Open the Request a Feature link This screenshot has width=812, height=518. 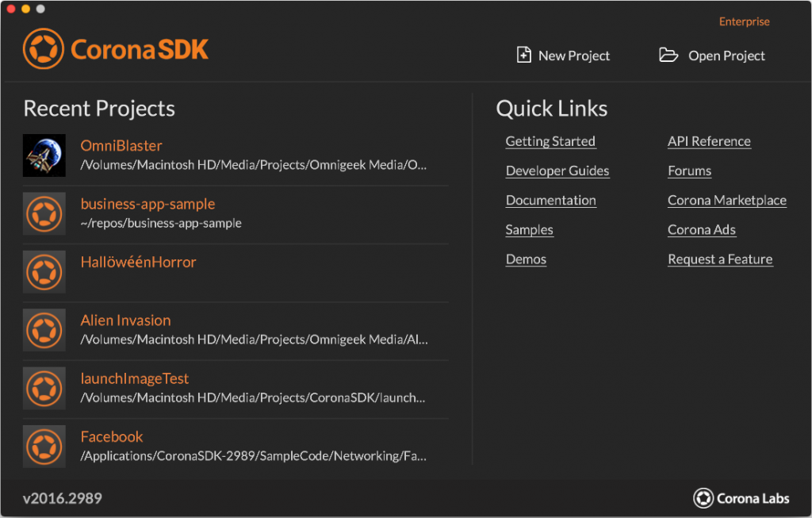click(719, 259)
